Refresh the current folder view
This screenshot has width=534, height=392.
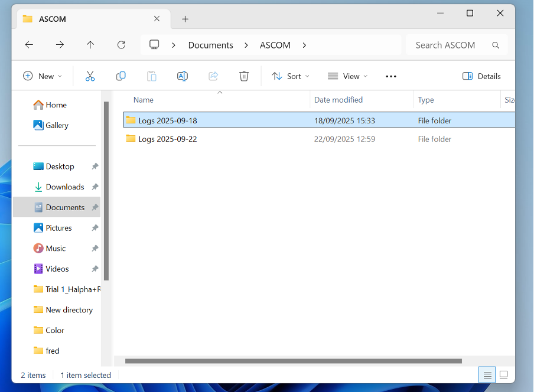(x=121, y=45)
